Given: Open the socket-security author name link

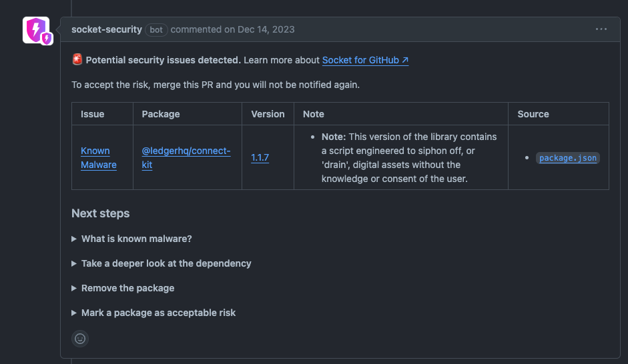Looking at the screenshot, I should click(x=107, y=29).
